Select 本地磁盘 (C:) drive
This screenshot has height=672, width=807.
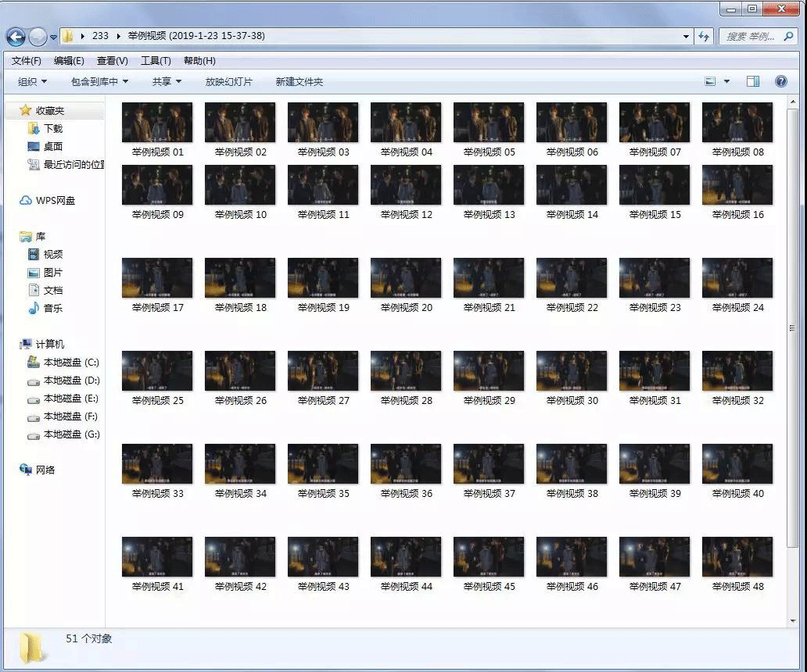point(70,363)
